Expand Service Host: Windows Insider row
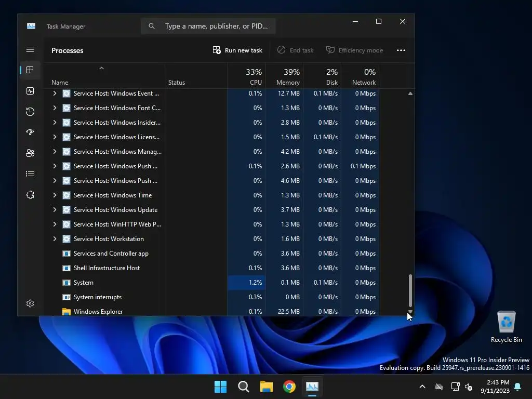The width and height of the screenshot is (532, 399). click(55, 123)
